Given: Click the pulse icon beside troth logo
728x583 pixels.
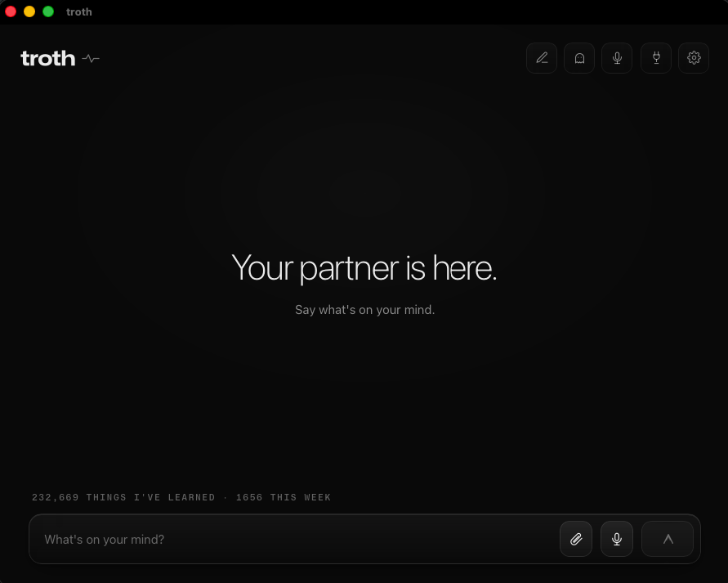Looking at the screenshot, I should click(91, 59).
